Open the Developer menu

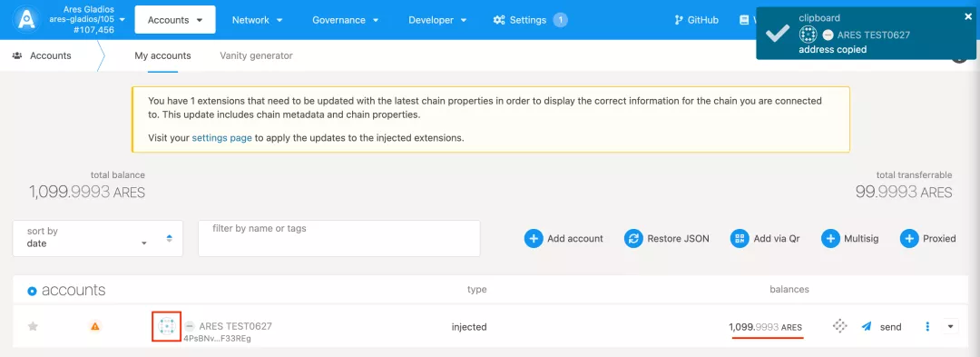pyautogui.click(x=437, y=20)
